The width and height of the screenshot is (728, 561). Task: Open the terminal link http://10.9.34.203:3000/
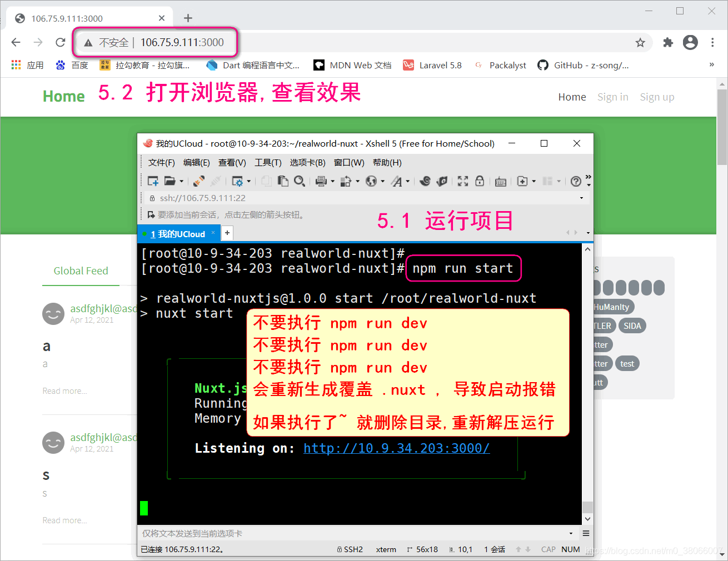pos(396,448)
